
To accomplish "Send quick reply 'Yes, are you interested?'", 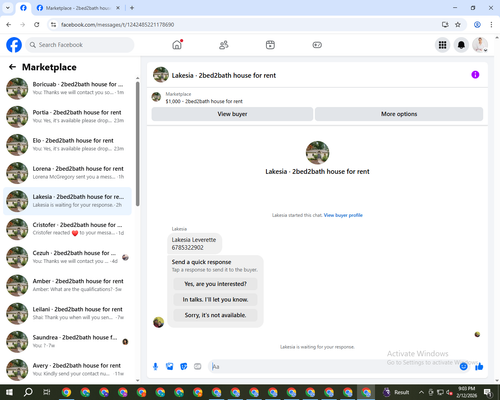I will click(x=215, y=284).
